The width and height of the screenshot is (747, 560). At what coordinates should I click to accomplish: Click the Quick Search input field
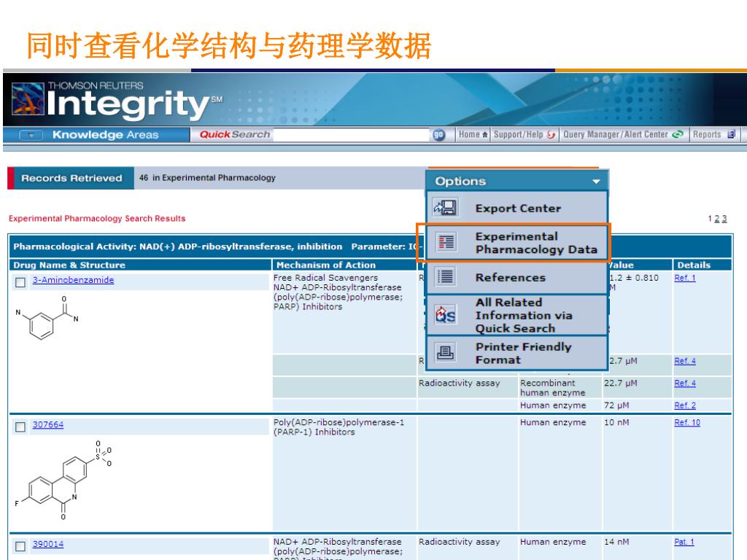pos(352,135)
